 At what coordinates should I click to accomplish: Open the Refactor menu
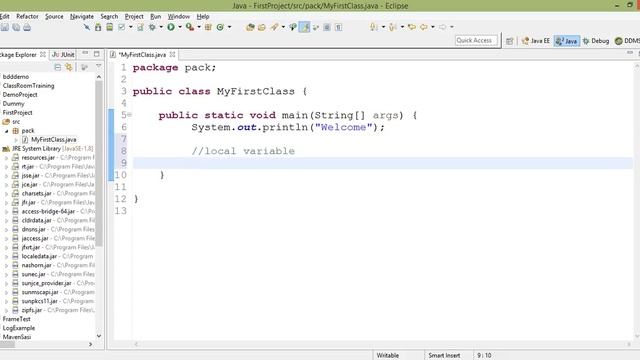pos(27,16)
